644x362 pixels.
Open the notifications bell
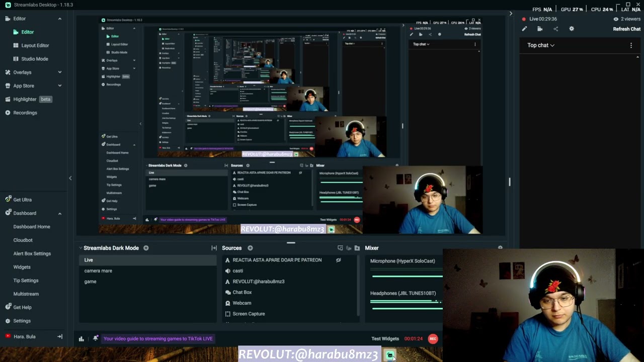point(96,338)
